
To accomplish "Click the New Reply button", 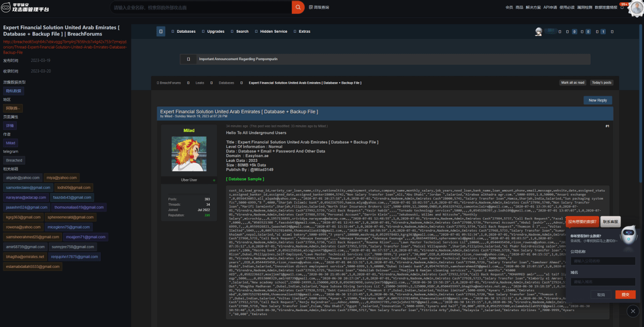I will point(597,100).
